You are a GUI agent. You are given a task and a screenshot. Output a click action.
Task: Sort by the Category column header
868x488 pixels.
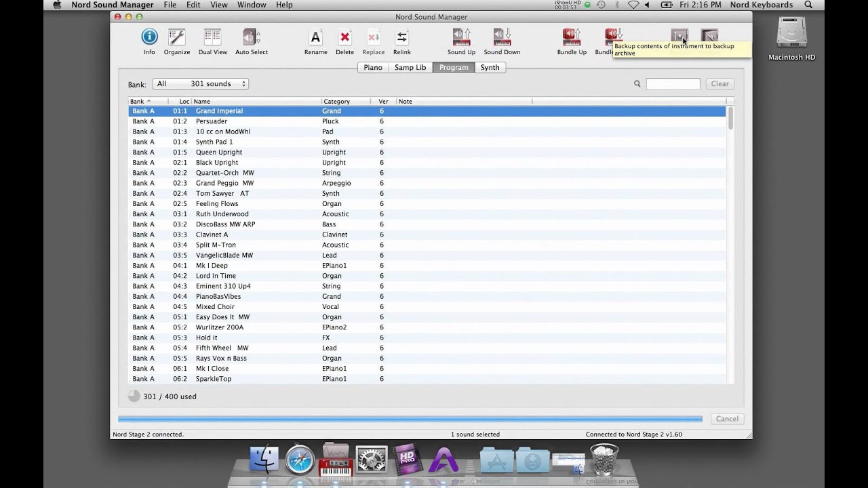pyautogui.click(x=346, y=102)
